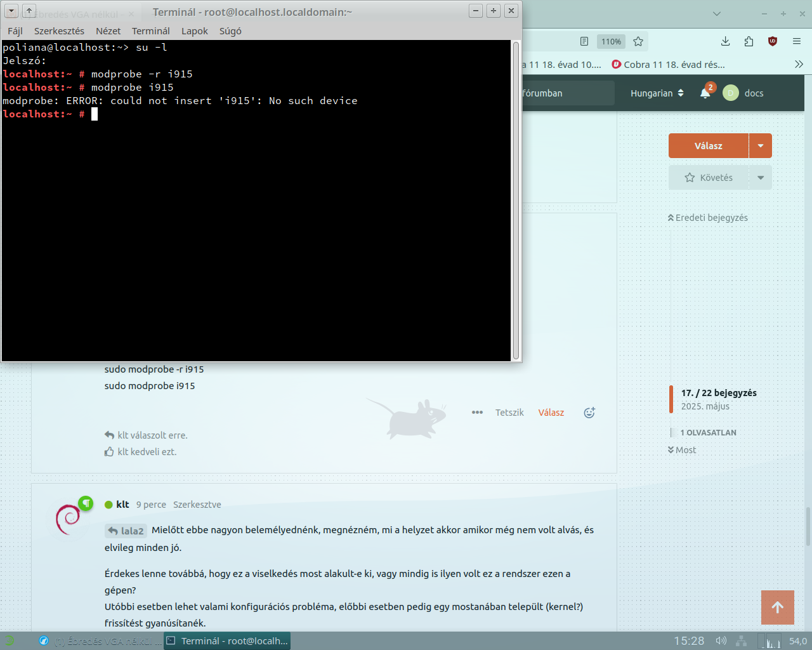
Task: Click the uBlock shield icon
Action: pyautogui.click(x=772, y=41)
